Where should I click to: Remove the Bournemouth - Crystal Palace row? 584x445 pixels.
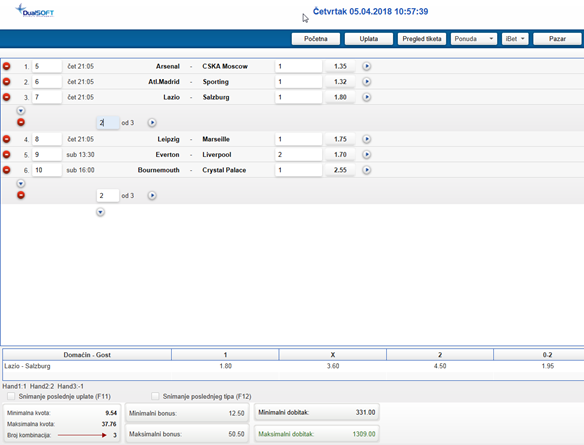click(6, 170)
